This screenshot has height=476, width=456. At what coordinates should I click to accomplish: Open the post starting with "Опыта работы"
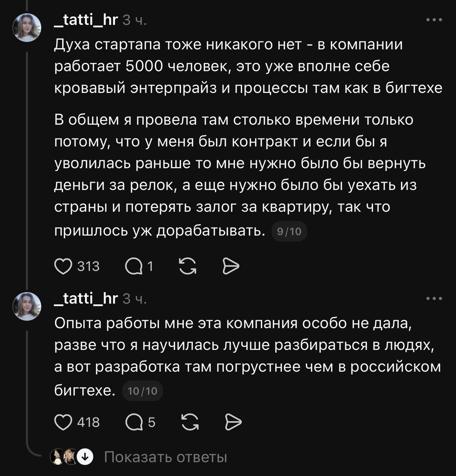pos(247,356)
